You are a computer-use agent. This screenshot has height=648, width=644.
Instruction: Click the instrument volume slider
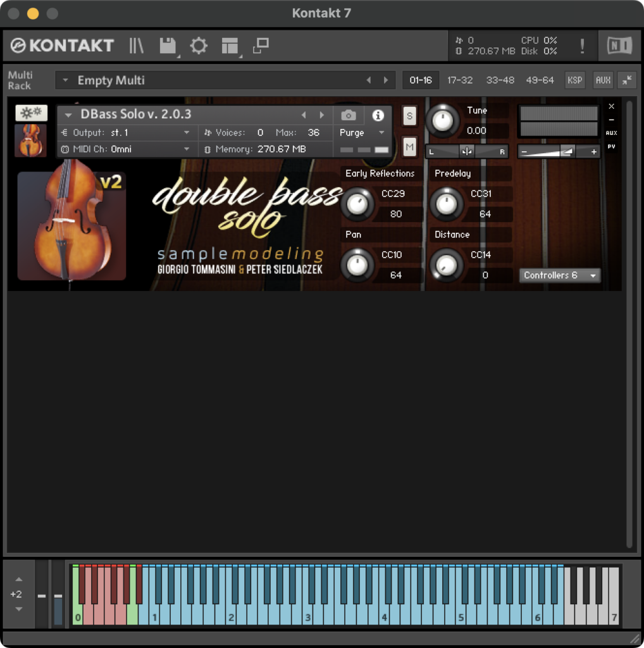click(559, 151)
